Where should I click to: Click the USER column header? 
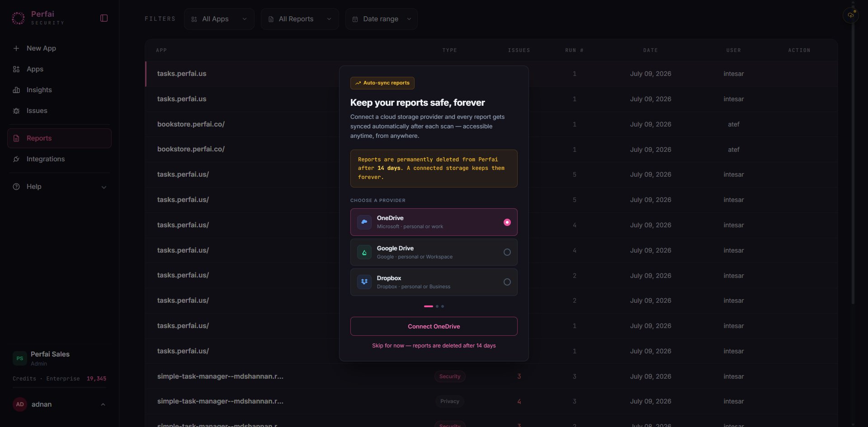click(x=734, y=50)
